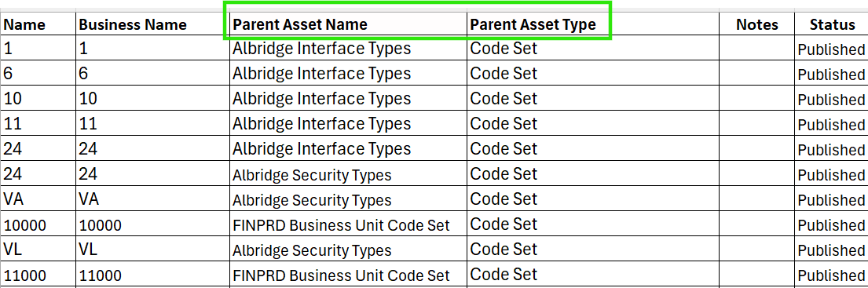Click the Business Name cell 11000

[153, 275]
